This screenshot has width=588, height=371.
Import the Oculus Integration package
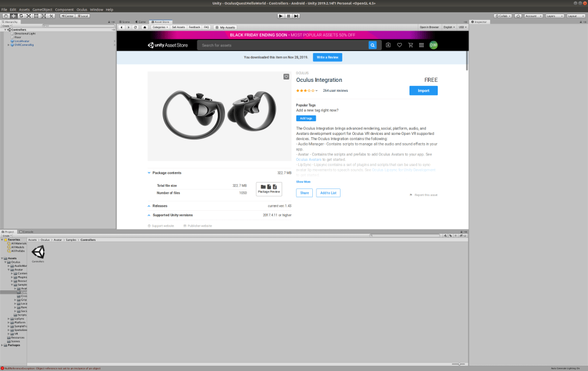[423, 90]
